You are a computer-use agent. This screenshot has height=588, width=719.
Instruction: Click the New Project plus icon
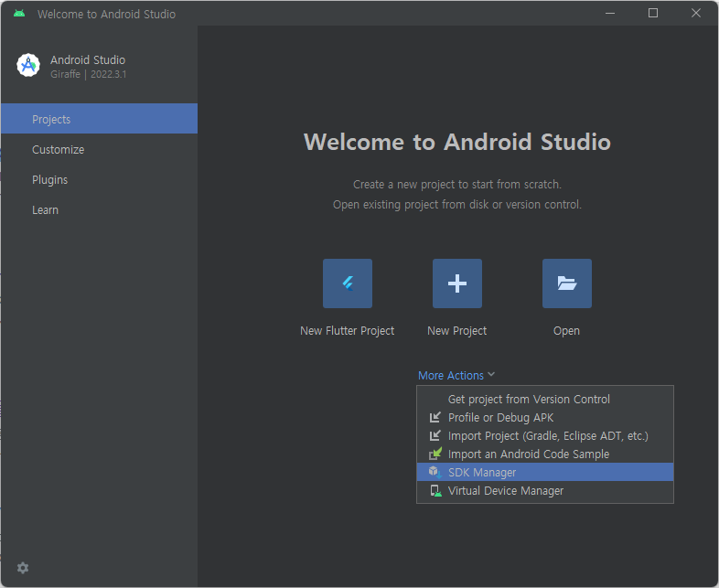pyautogui.click(x=457, y=283)
